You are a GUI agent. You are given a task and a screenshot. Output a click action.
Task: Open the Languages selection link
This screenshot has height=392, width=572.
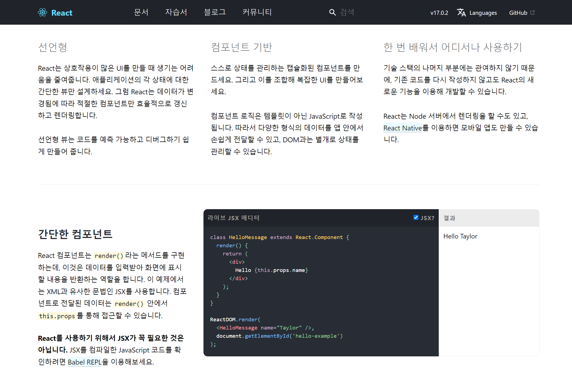coord(483,13)
